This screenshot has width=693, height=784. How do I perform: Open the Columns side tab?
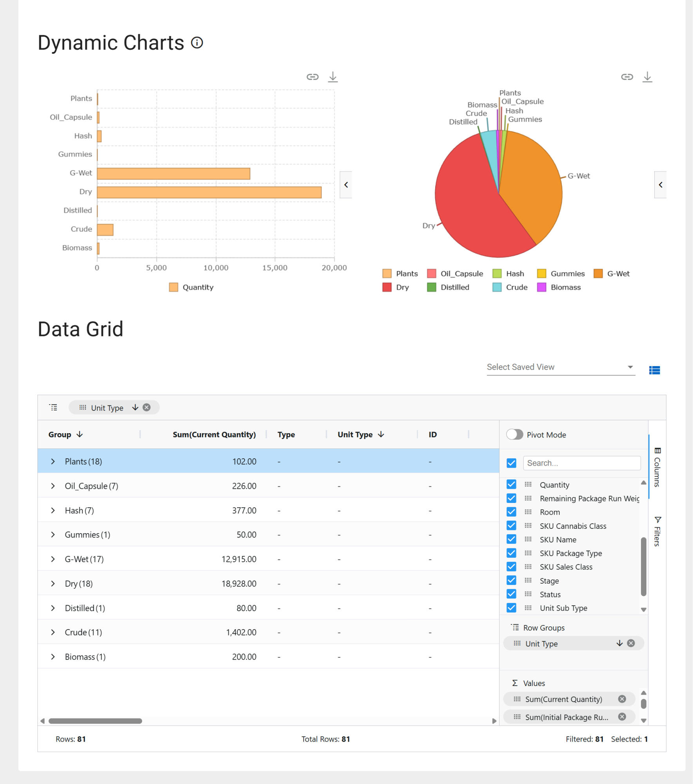click(657, 467)
